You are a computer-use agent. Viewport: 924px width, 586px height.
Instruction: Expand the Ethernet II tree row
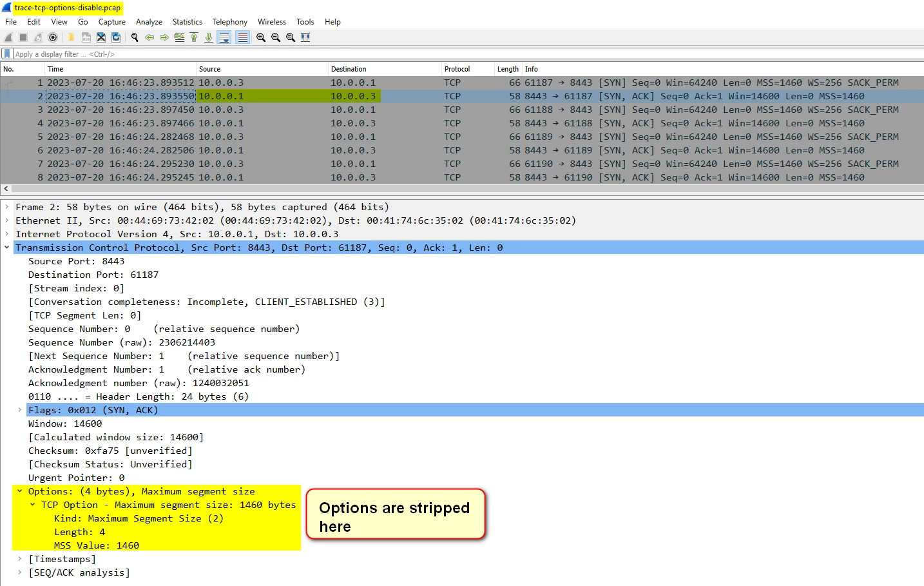(7, 220)
